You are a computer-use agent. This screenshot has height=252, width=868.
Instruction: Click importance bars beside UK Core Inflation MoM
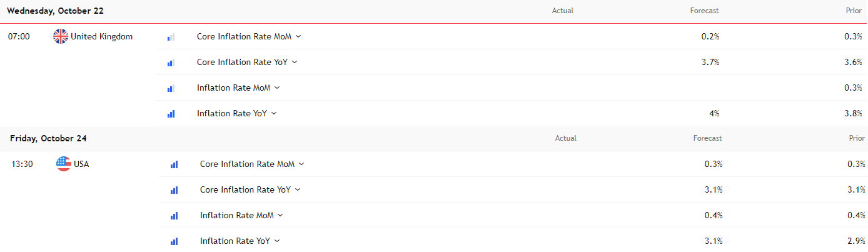tap(171, 37)
